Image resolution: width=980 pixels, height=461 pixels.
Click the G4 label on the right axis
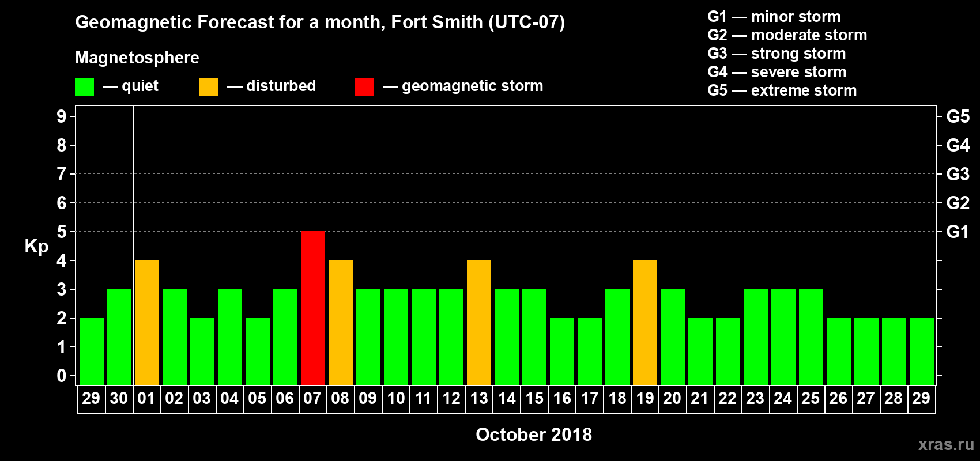click(x=958, y=145)
